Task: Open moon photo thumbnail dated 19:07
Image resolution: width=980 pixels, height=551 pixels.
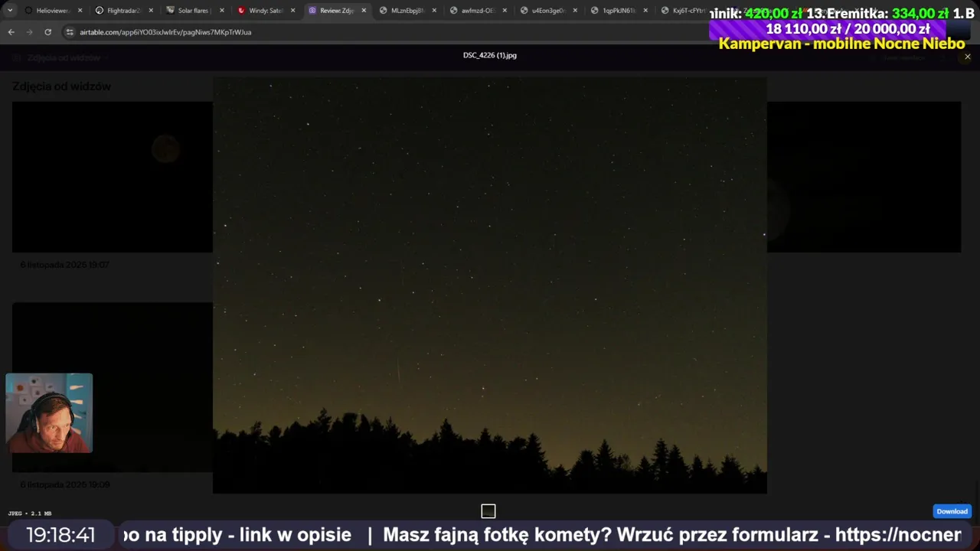Action: click(x=113, y=177)
